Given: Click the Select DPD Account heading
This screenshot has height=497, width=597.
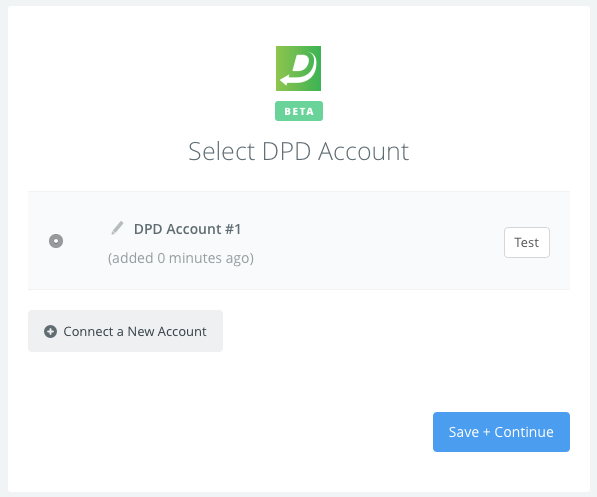Looking at the screenshot, I should (x=298, y=152).
